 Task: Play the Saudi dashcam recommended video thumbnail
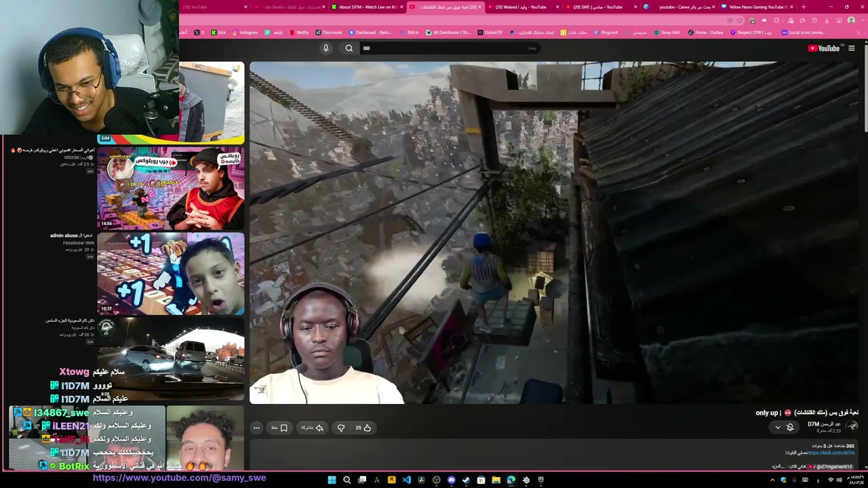tap(170, 359)
